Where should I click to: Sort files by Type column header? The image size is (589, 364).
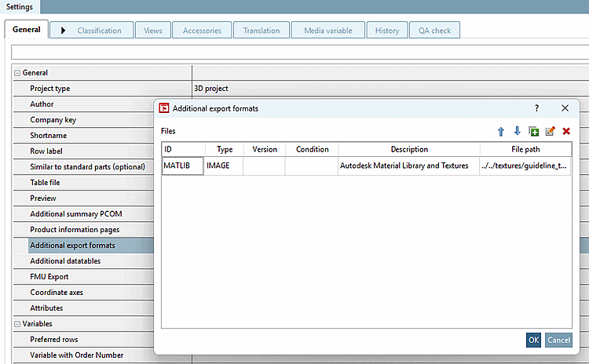click(225, 149)
